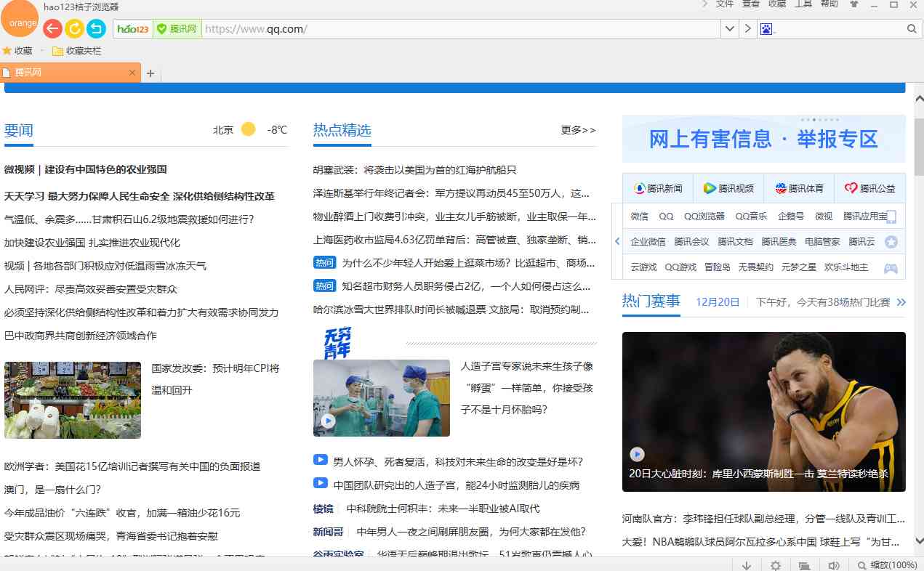Open the hao123 homepage shortcut
924x571 pixels.
(133, 29)
